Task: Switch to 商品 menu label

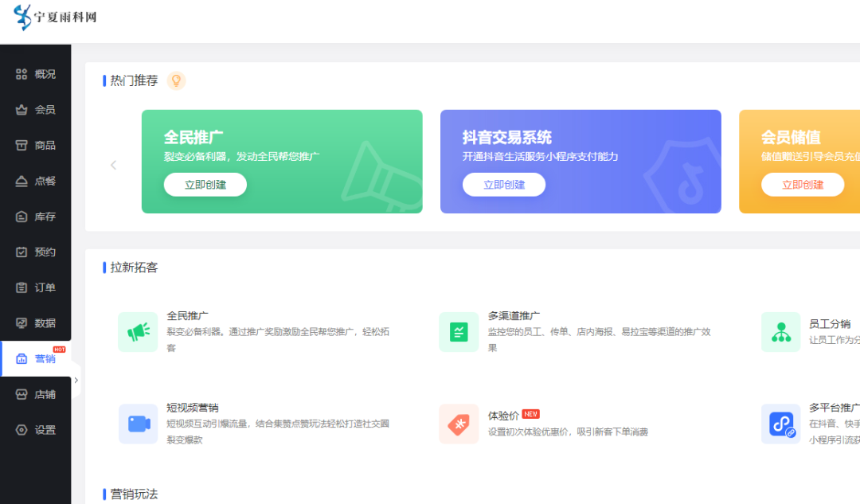Action: click(x=45, y=146)
